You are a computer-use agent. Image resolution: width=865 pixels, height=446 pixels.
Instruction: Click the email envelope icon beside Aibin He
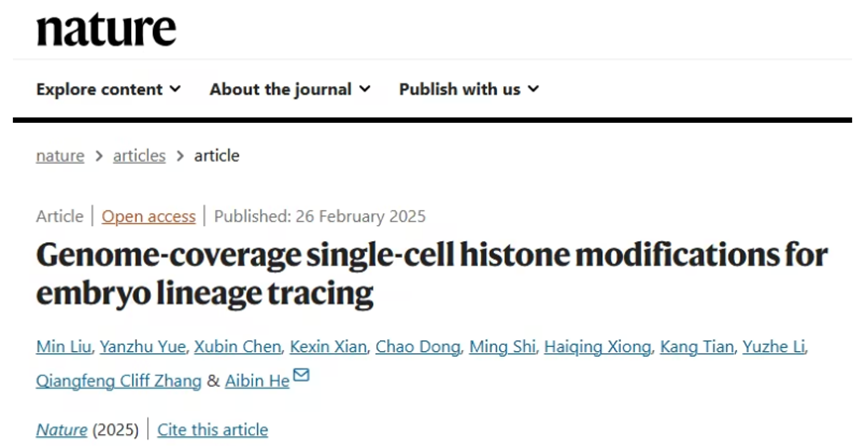point(301,375)
